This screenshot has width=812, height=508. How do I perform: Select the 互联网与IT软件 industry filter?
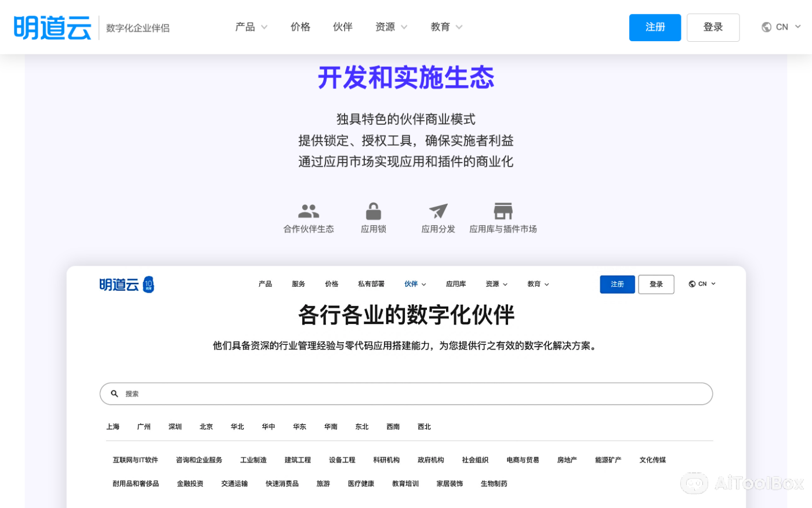tap(136, 459)
